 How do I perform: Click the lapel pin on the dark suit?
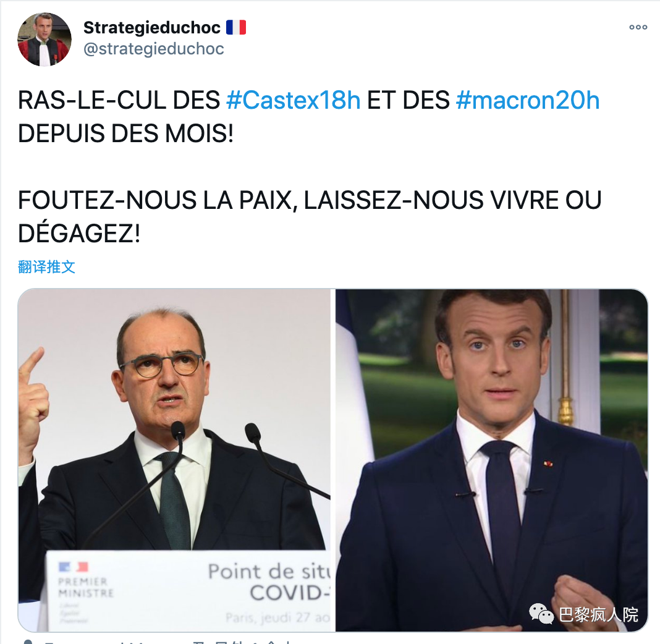pos(548,464)
